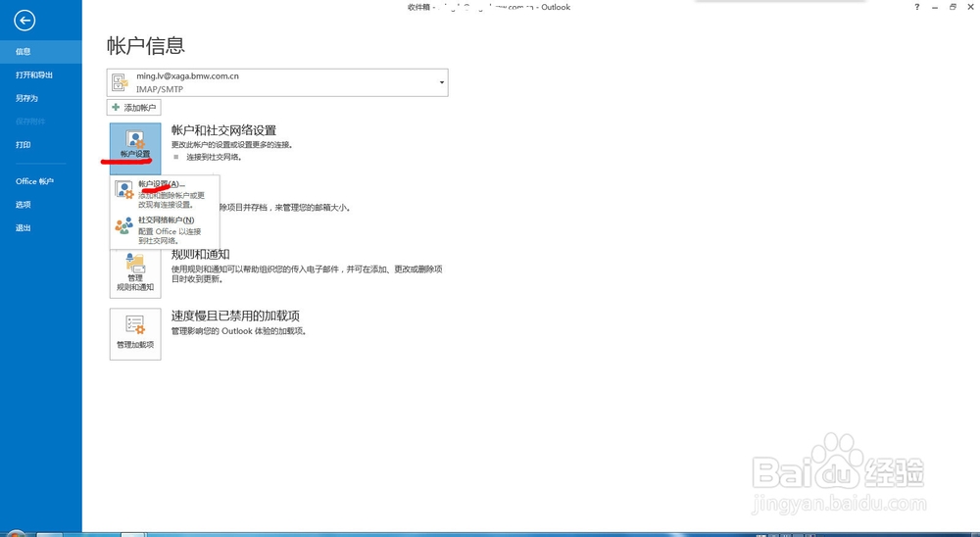Choose 社交网络帐户(N) menu entry
The height and width of the screenshot is (537, 980).
[165, 230]
